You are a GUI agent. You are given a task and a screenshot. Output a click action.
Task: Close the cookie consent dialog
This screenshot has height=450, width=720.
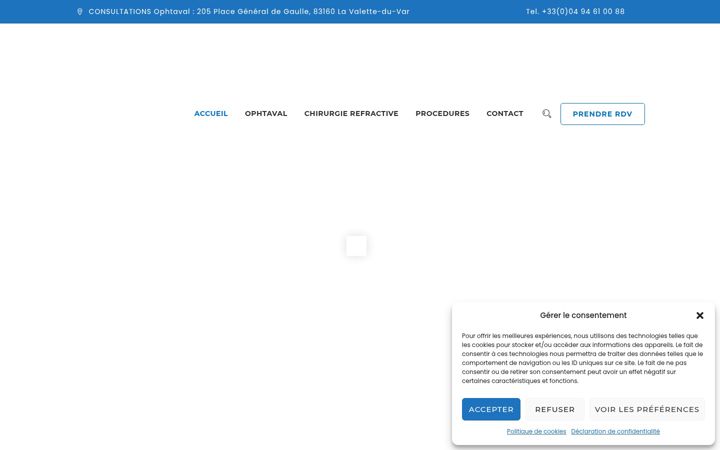pos(699,315)
